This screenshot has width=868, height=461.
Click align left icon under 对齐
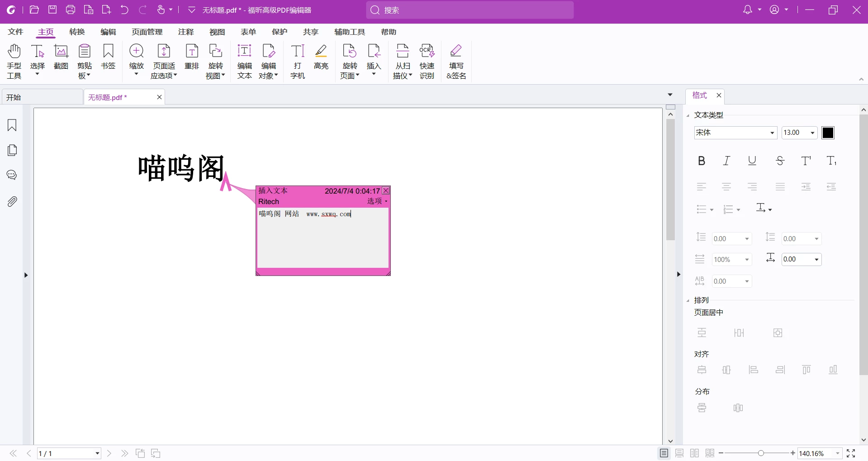click(x=754, y=370)
